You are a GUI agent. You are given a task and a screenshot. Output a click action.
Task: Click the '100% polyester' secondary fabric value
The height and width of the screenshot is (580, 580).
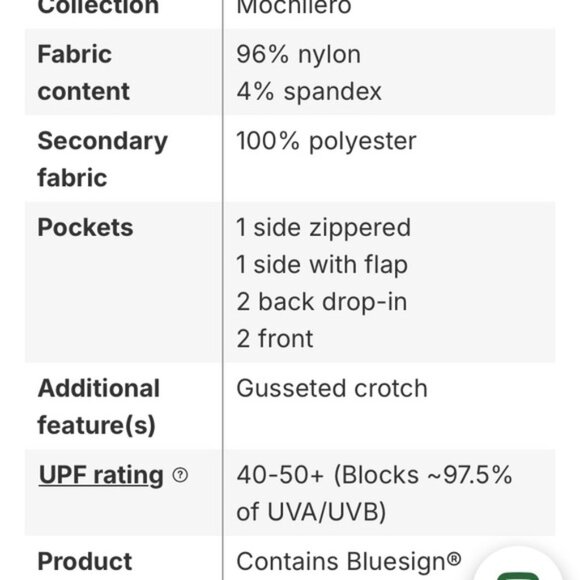click(326, 141)
